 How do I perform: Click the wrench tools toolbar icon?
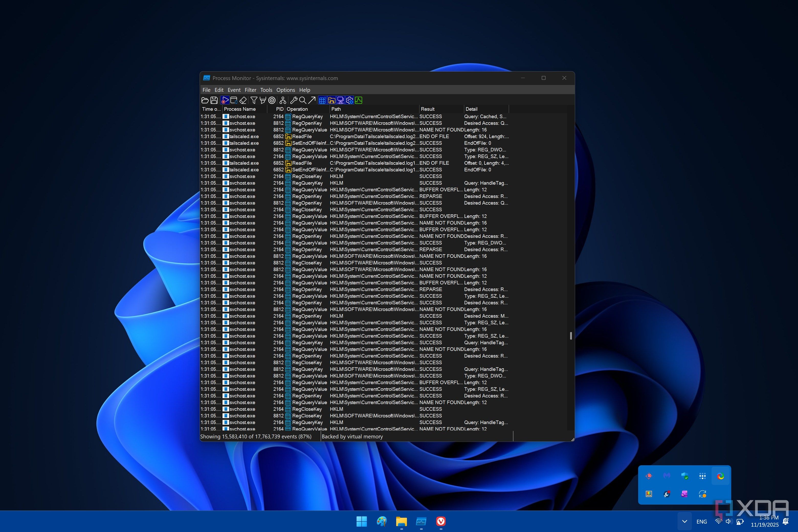pyautogui.click(x=293, y=100)
